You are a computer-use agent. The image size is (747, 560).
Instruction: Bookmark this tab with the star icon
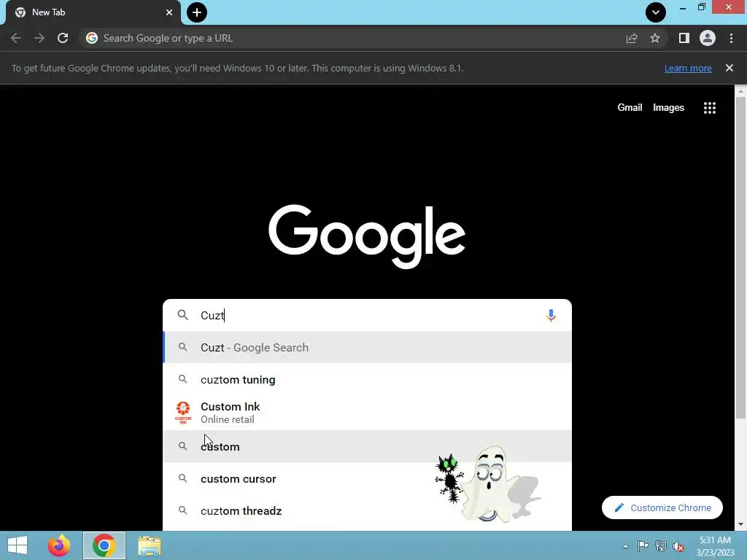point(655,38)
